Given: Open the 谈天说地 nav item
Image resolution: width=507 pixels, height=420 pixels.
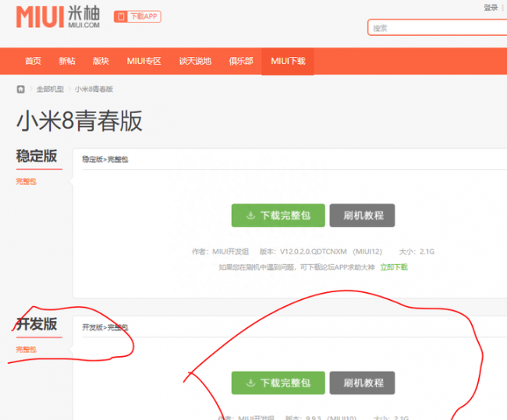Looking at the screenshot, I should [x=195, y=61].
